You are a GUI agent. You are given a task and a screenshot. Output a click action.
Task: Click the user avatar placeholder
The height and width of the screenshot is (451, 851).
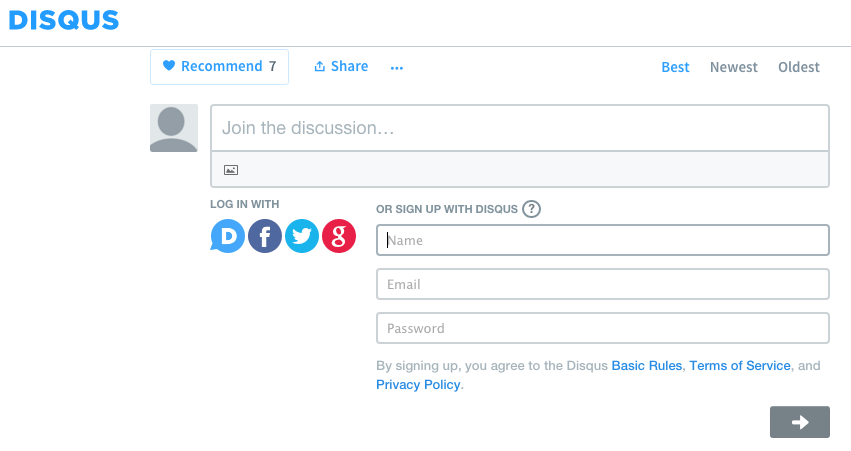click(174, 128)
